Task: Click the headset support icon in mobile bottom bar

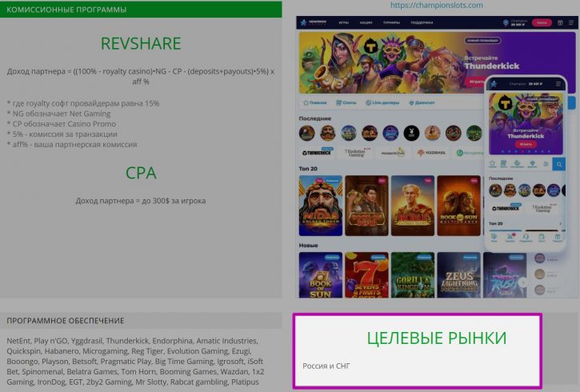Action: click(x=526, y=238)
